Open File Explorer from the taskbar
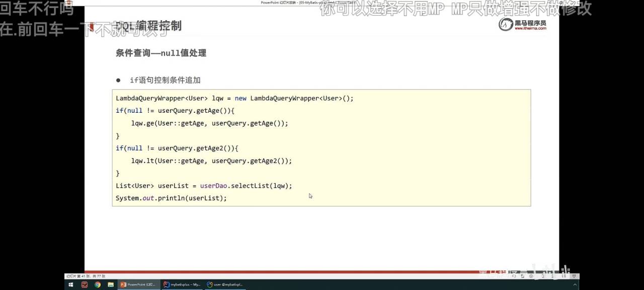 (110, 284)
